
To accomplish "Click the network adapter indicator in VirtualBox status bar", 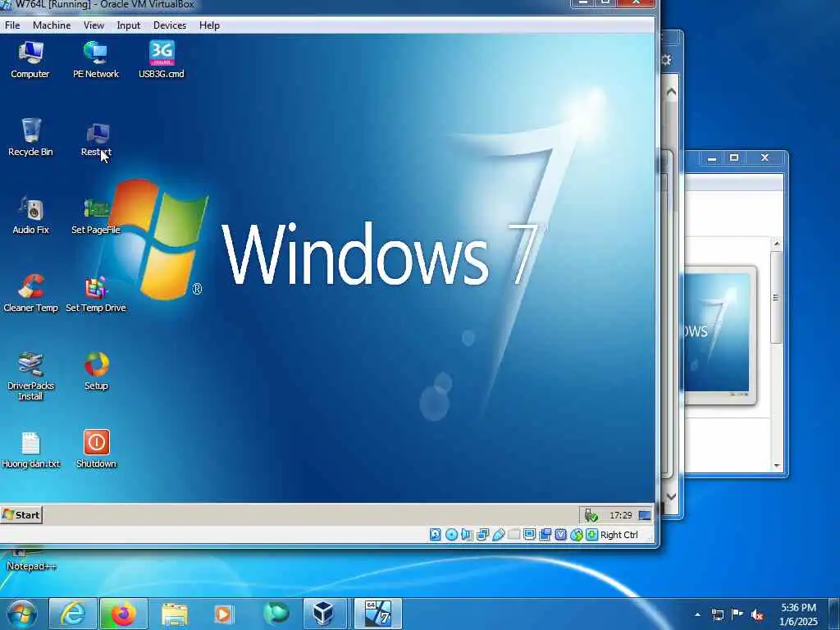I will (x=482, y=535).
